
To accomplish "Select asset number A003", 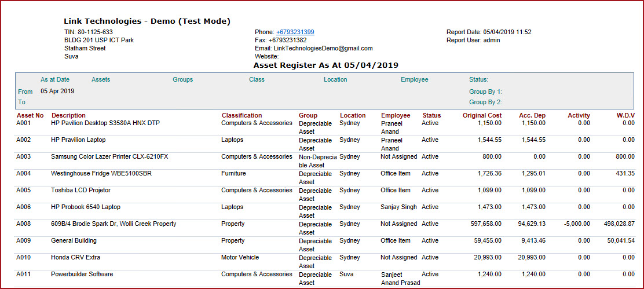I will point(23,156).
